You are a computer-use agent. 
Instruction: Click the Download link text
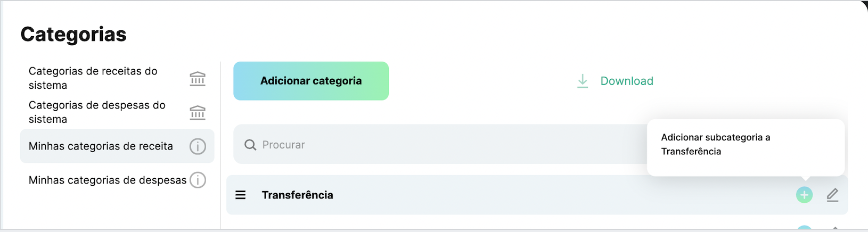pos(627,81)
